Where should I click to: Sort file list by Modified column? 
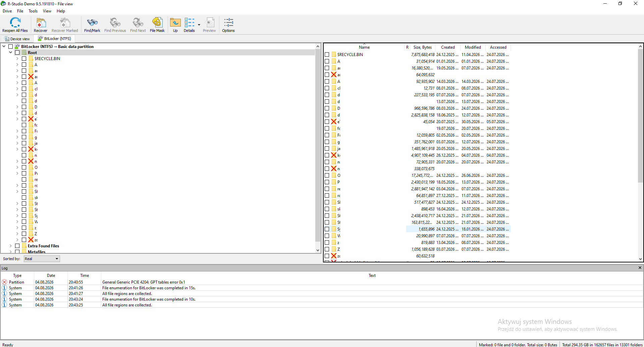473,47
